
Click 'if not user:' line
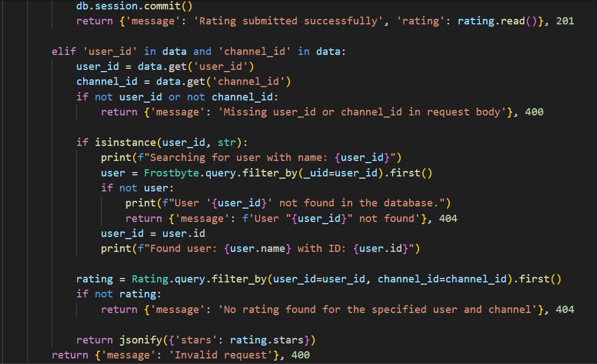pyautogui.click(x=138, y=188)
